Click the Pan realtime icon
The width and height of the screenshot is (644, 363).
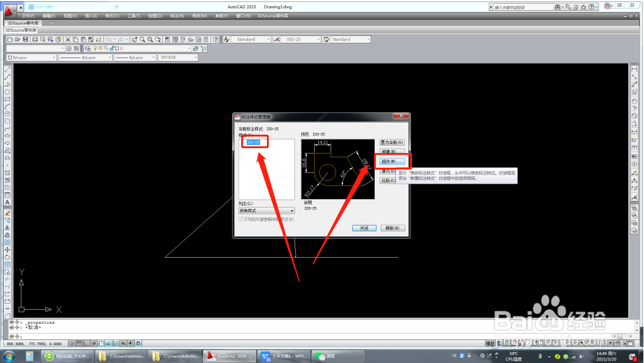tap(134, 39)
